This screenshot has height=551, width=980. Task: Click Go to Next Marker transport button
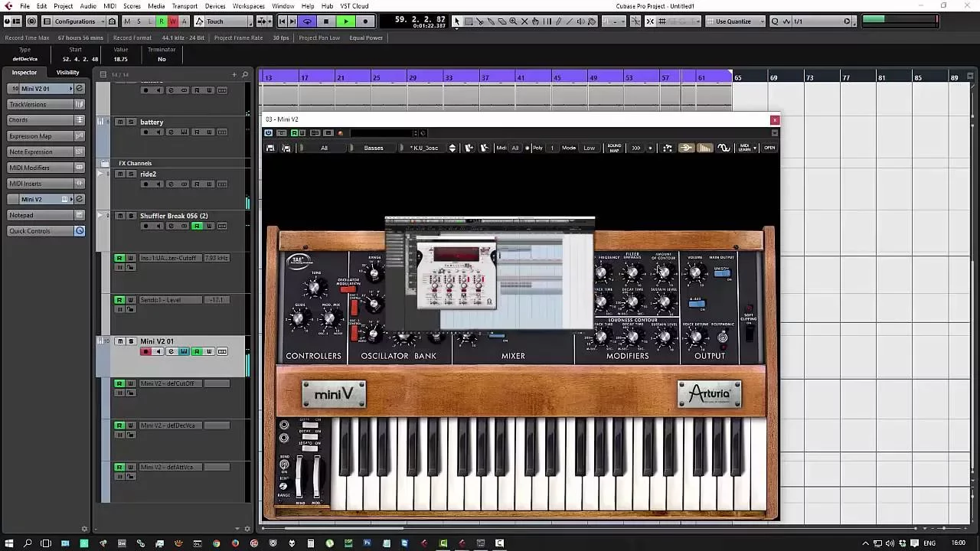click(292, 21)
